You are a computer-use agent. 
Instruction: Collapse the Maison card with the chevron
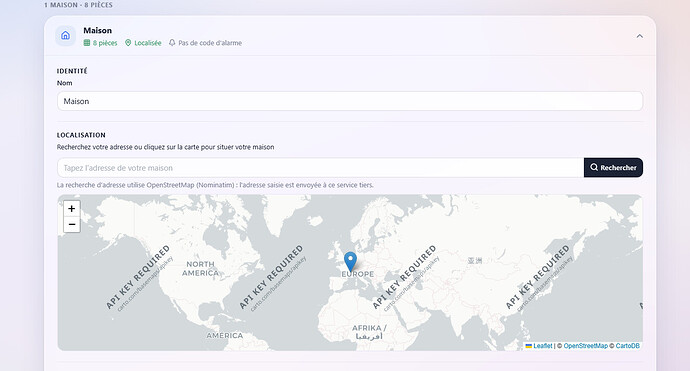point(639,36)
